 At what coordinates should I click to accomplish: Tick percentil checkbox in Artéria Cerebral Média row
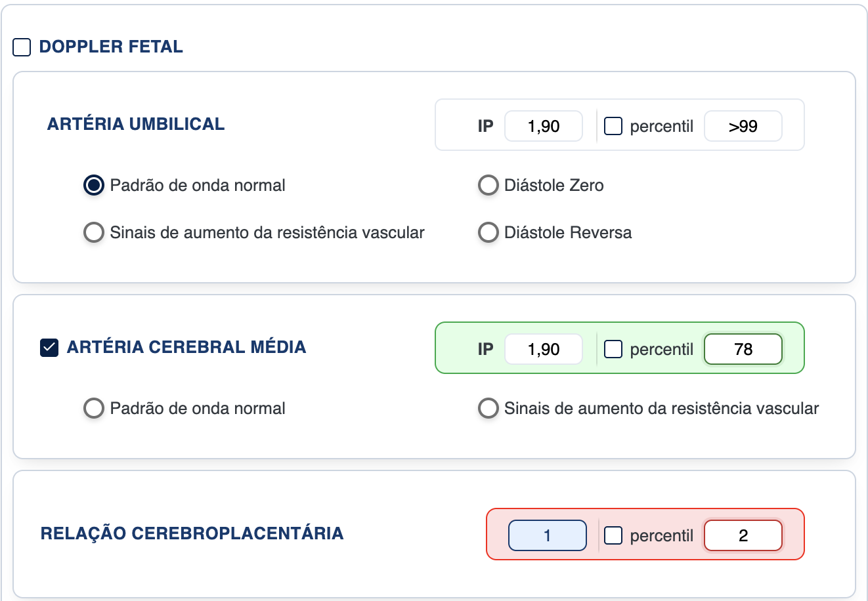pos(613,349)
